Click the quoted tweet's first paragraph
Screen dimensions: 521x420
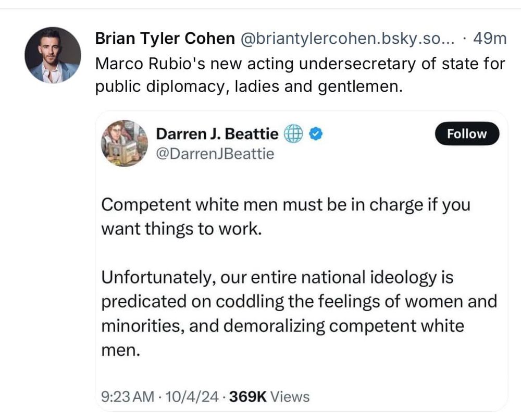286,216
